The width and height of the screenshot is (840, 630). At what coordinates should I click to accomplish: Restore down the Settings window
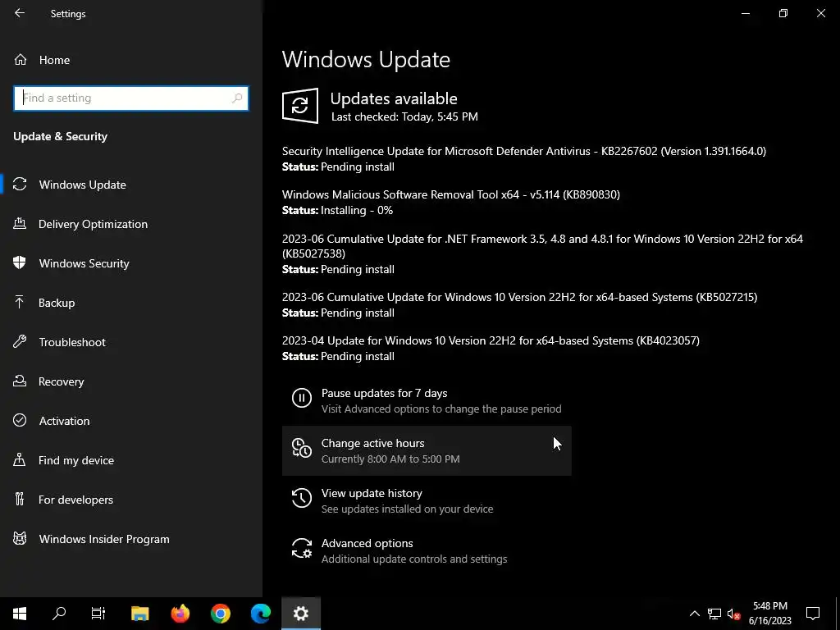(783, 13)
